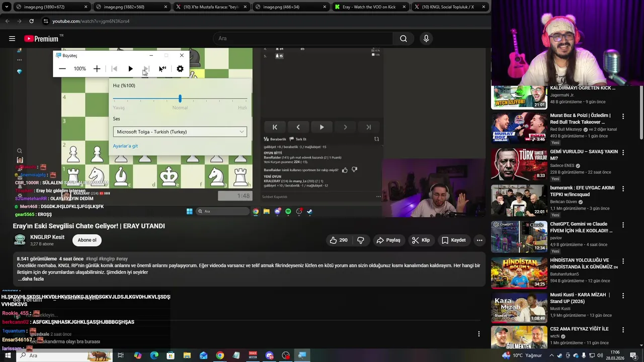Open the GEMİ VURULDU video thumbnail
The image size is (644, 362).
coord(519,164)
